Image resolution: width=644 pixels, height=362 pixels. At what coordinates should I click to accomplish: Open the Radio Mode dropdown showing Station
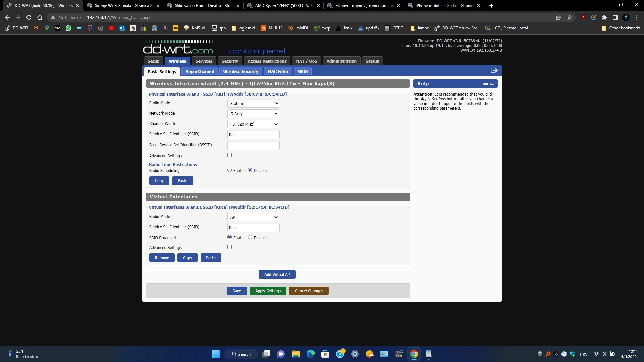click(x=254, y=103)
